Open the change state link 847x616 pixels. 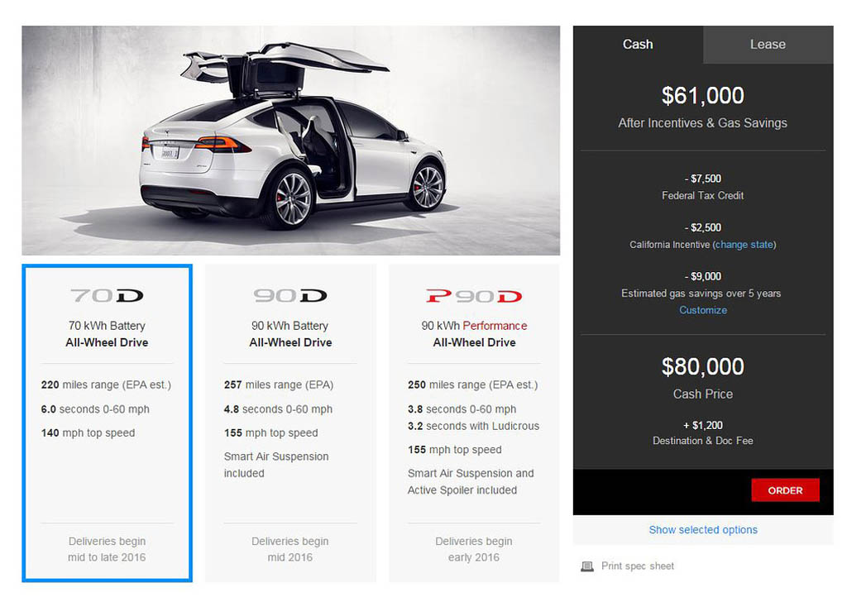click(x=744, y=245)
